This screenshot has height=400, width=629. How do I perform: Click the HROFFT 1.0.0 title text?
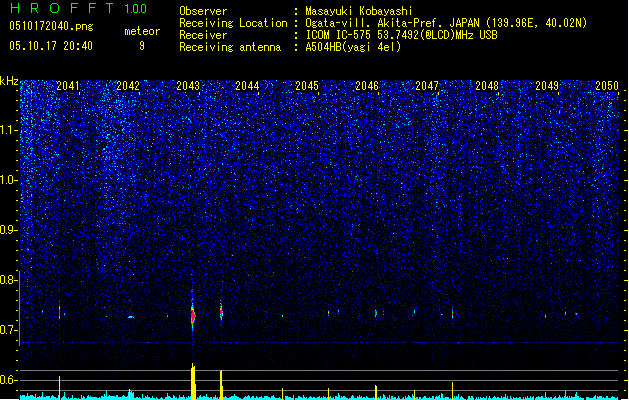coord(78,8)
